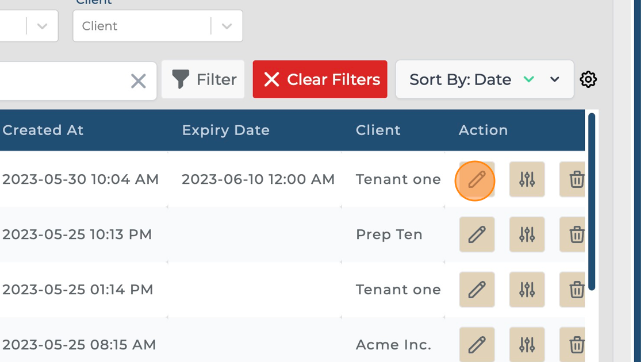Image resolution: width=644 pixels, height=362 pixels.
Task: Edit the Tenant one record expiring 2023-06-10
Action: [x=476, y=179]
